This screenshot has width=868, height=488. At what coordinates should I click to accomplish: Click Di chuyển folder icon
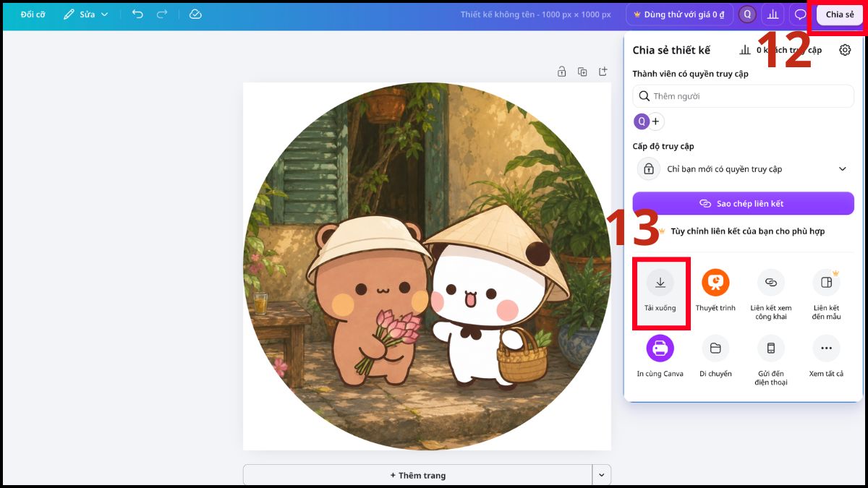(715, 348)
